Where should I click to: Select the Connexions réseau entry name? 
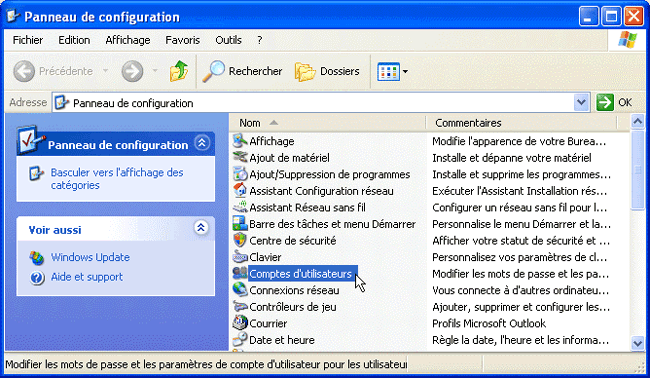point(294,291)
